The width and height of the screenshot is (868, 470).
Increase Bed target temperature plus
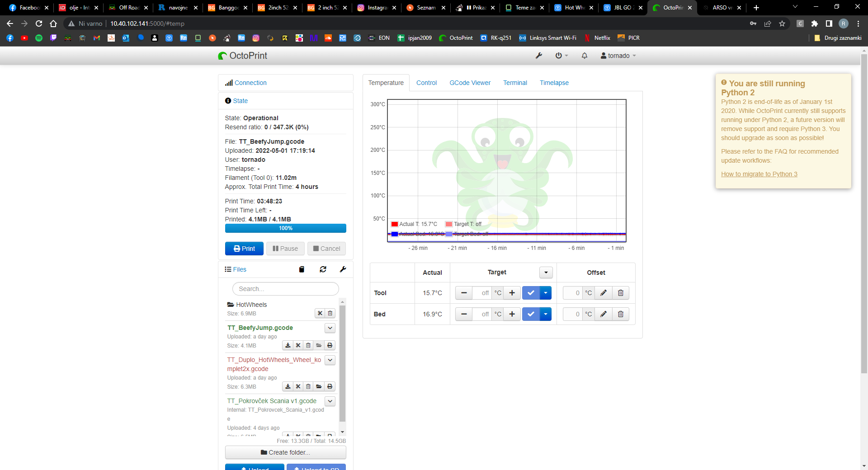[512, 314]
